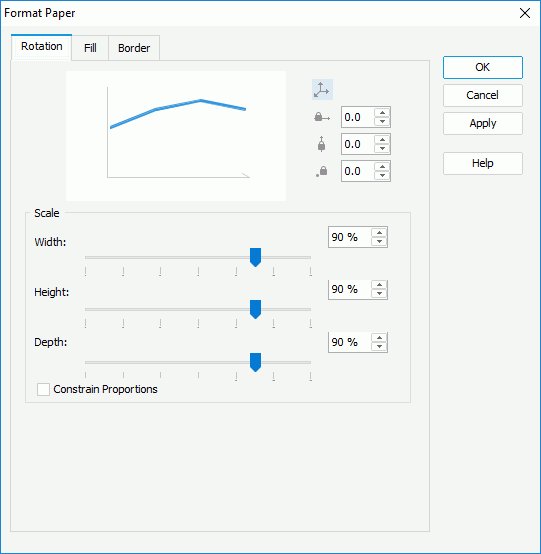Increase horizontal rotation value with up arrow

point(382,113)
